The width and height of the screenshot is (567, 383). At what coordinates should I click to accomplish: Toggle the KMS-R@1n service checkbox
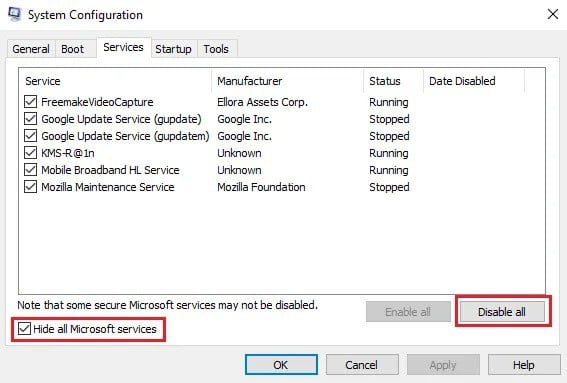coord(30,153)
